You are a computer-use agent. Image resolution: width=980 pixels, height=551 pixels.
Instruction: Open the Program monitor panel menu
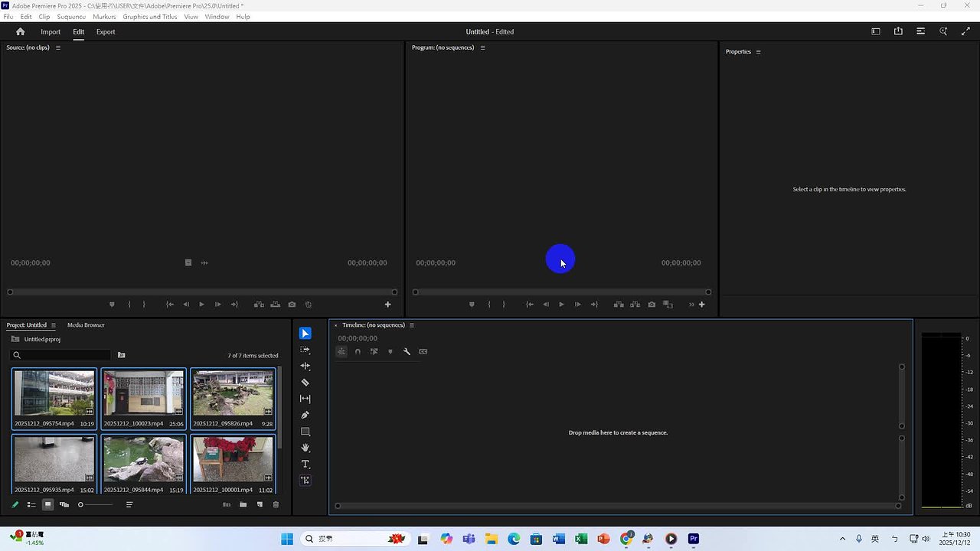coord(482,47)
